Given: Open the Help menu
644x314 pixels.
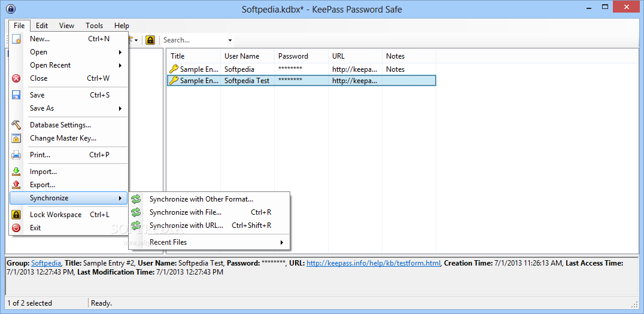Looking at the screenshot, I should click(121, 26).
